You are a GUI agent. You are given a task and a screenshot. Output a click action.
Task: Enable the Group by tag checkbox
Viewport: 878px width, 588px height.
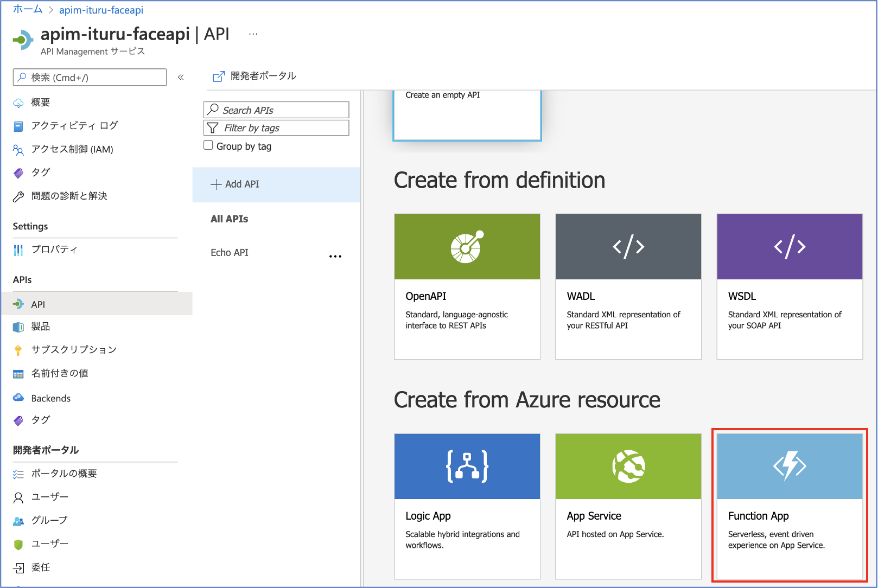[208, 145]
